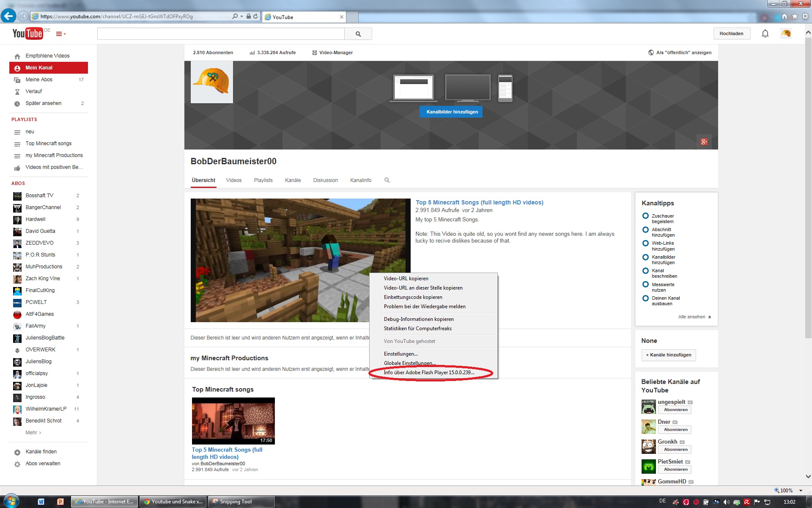
Task: Click the Verlauf hourglass icon
Action: click(x=17, y=92)
